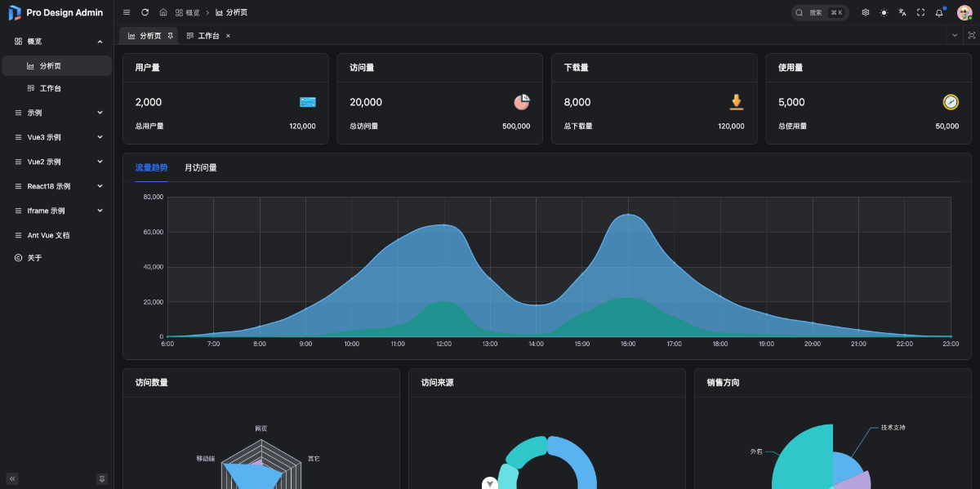
Task: Enter fullscreen mode using the header icon
Action: click(x=921, y=12)
